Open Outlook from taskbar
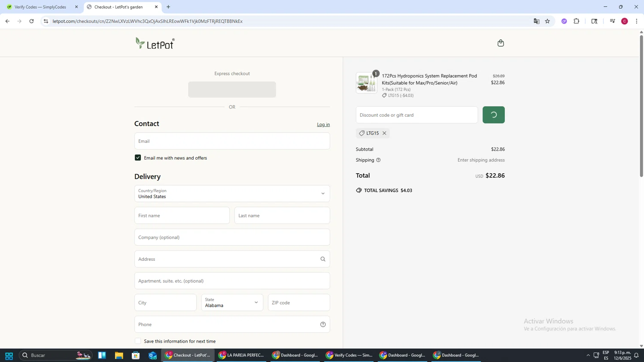644x362 pixels. click(x=153, y=356)
